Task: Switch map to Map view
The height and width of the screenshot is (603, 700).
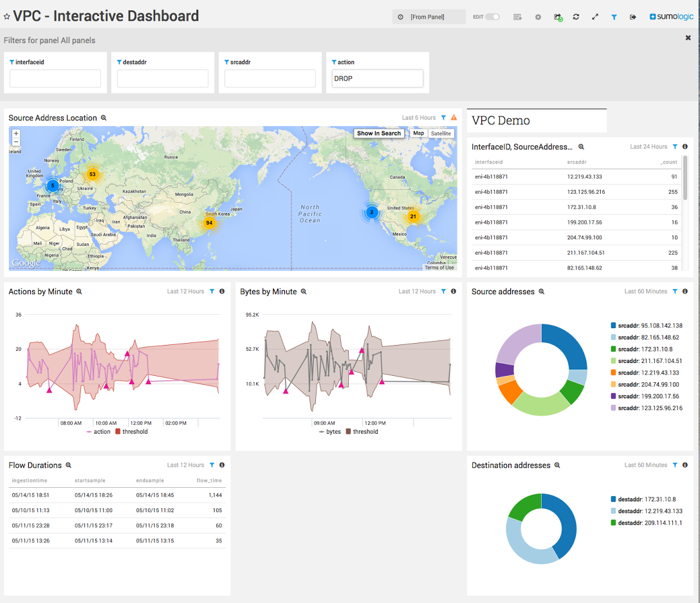Action: (418, 133)
